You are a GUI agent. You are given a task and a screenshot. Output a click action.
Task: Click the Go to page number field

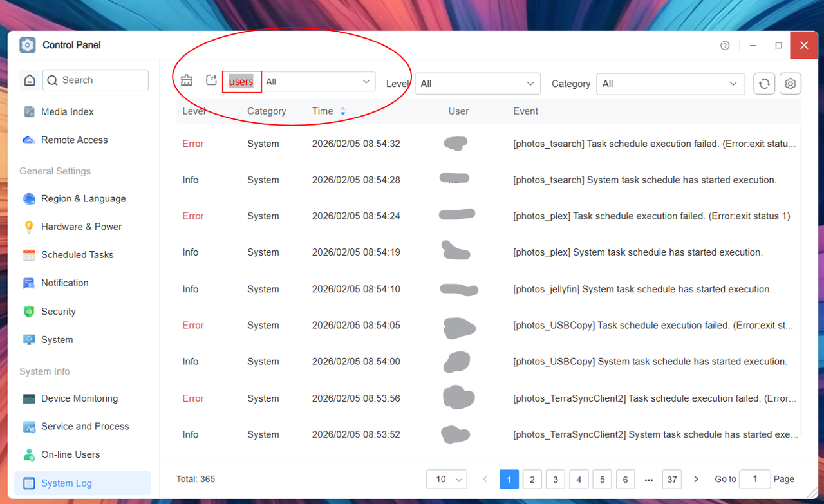point(754,479)
